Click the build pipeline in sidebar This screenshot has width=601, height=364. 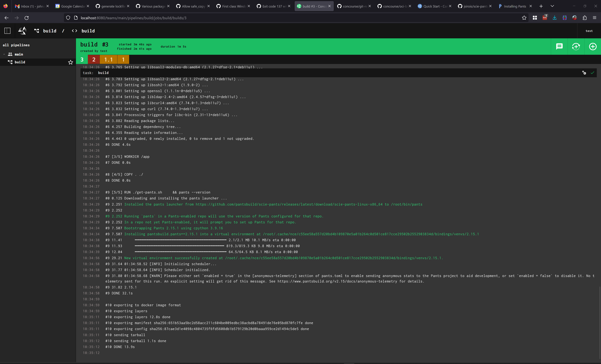point(20,62)
